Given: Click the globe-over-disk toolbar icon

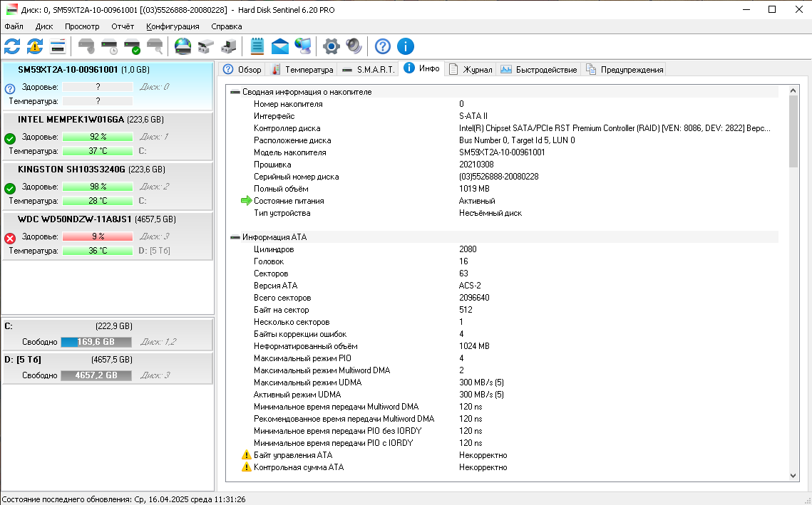Looking at the screenshot, I should click(183, 46).
